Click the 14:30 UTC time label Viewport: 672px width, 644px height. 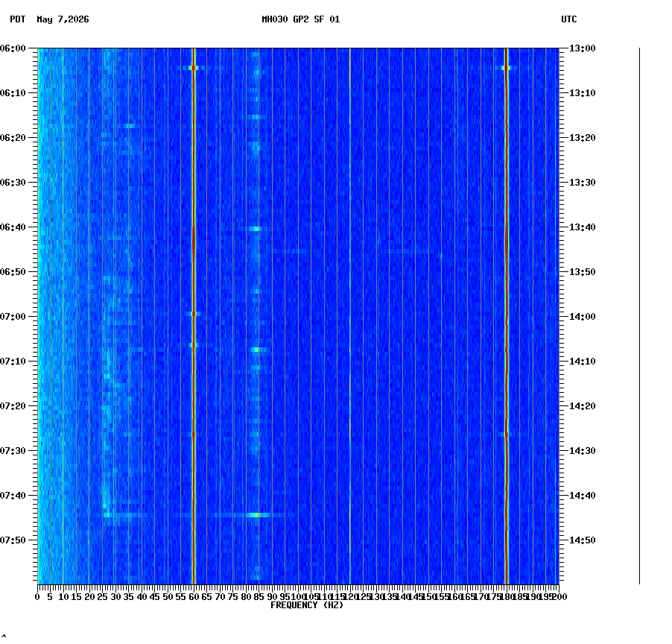coord(583,451)
